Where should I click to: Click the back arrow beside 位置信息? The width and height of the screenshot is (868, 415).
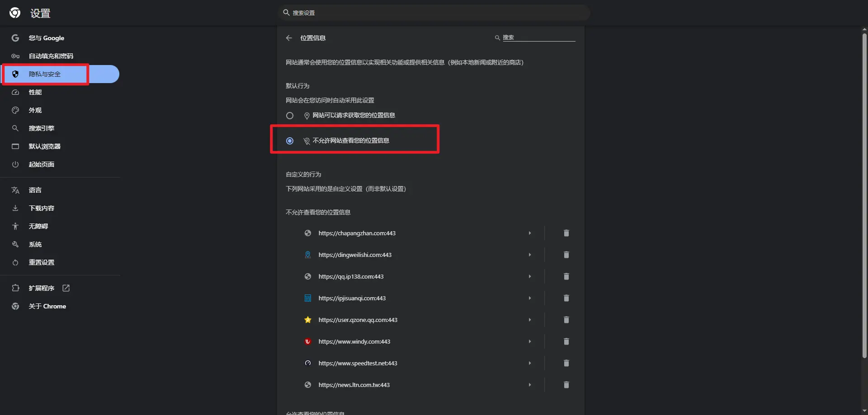289,38
